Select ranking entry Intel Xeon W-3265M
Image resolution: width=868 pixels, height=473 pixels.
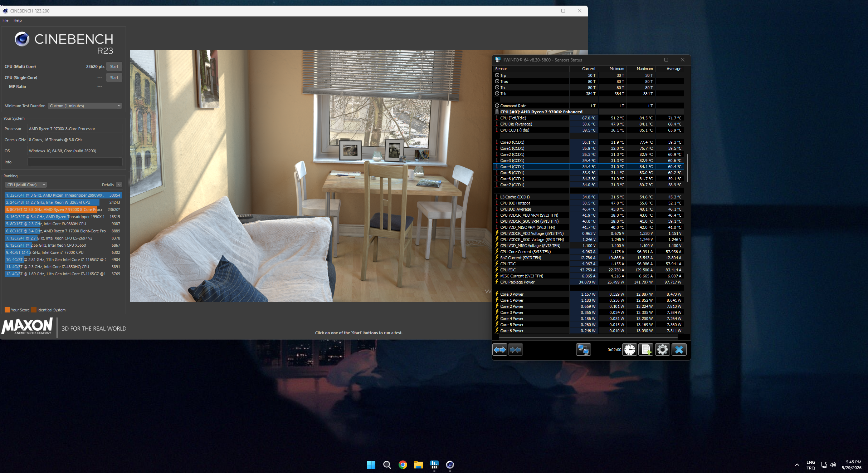(x=63, y=202)
